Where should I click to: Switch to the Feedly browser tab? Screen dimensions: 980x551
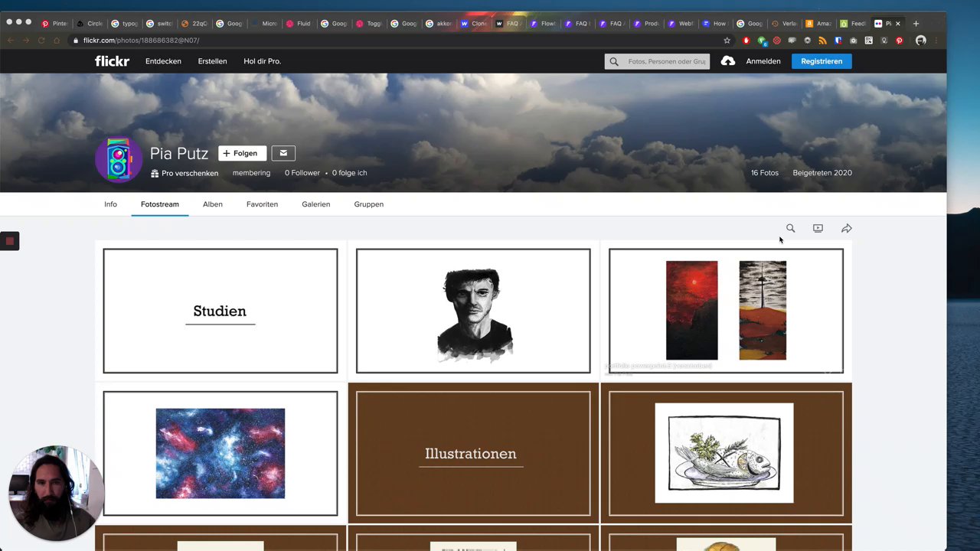pyautogui.click(x=852, y=24)
